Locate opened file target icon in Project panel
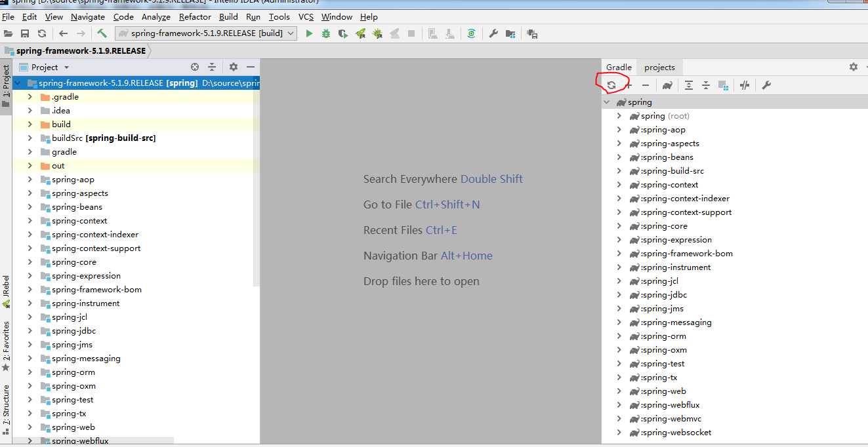 [x=195, y=67]
